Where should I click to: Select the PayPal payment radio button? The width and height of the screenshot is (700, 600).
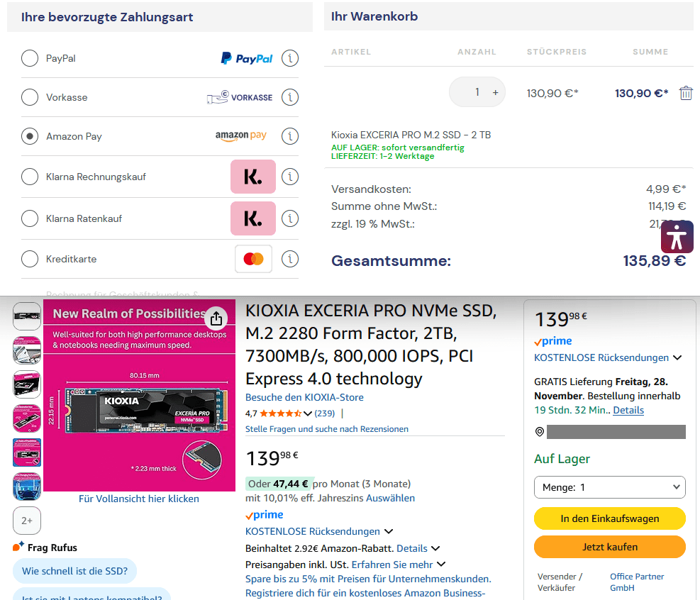[30, 58]
